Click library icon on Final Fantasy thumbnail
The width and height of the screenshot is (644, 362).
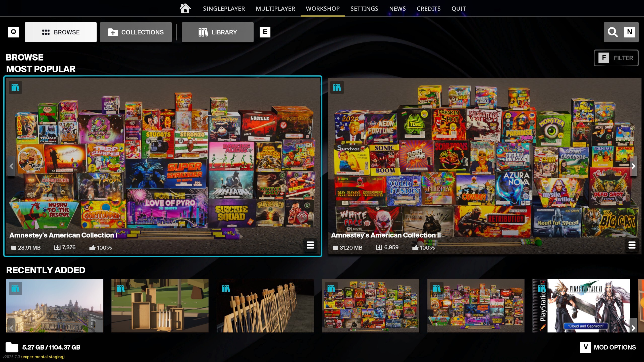[x=542, y=289]
